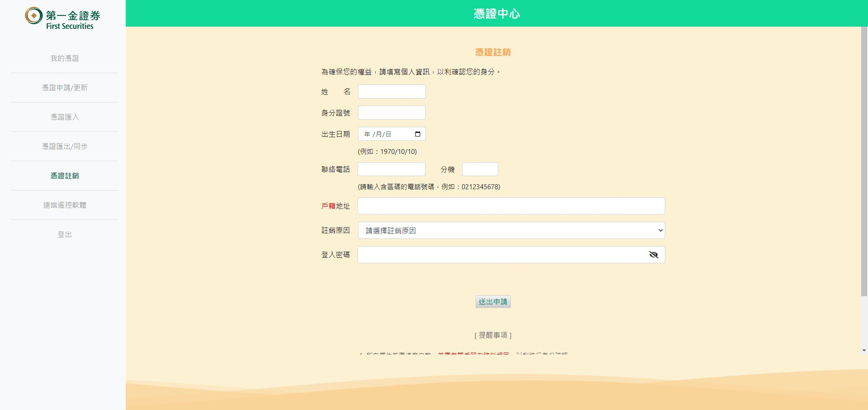
Task: Click 登出 to log out
Action: 65,234
